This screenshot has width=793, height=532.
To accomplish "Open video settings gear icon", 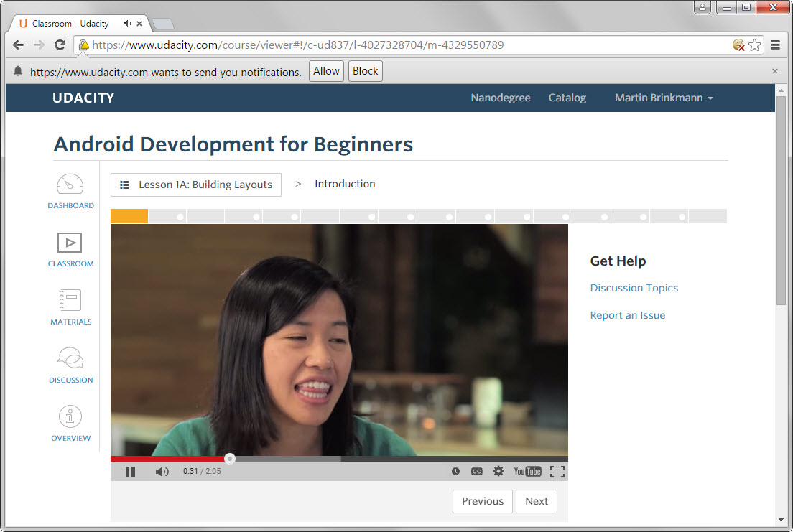I will click(498, 471).
